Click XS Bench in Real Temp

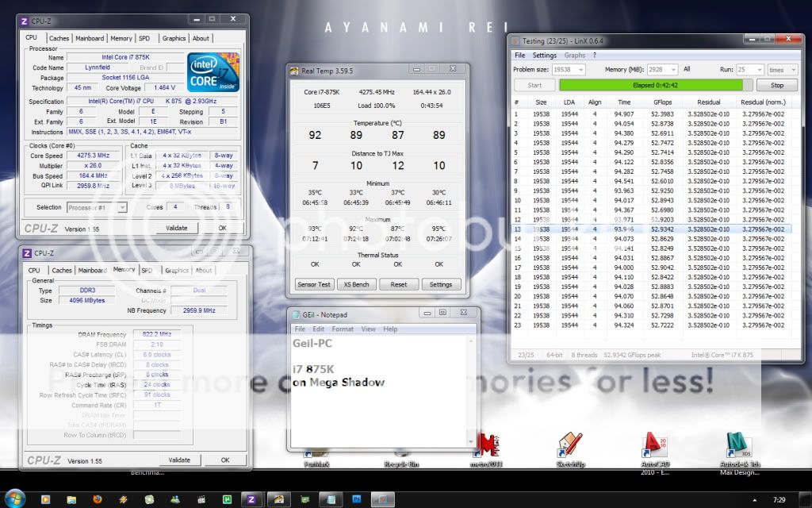(356, 285)
